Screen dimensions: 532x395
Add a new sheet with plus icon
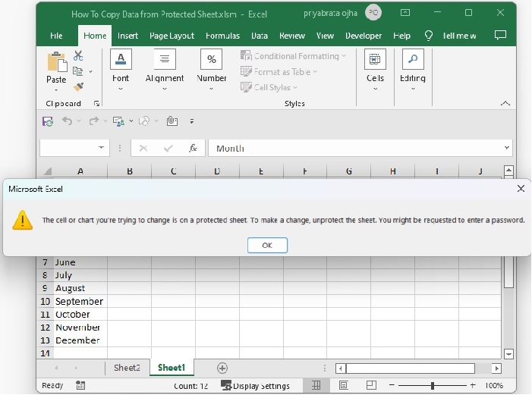point(222,368)
